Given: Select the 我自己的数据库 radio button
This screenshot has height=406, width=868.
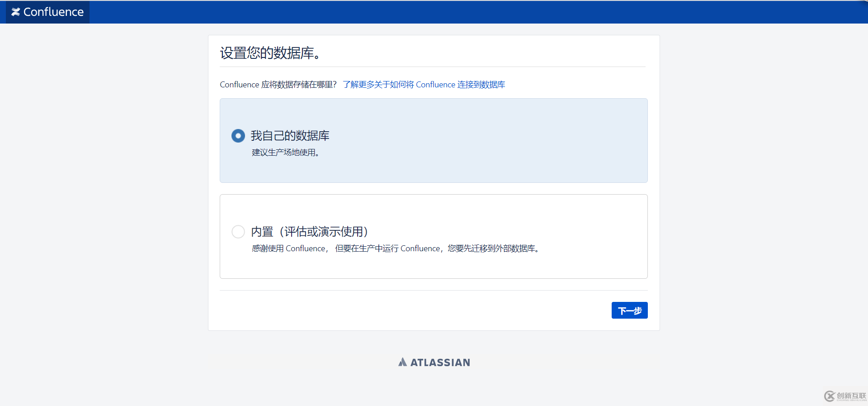Looking at the screenshot, I should click(238, 136).
